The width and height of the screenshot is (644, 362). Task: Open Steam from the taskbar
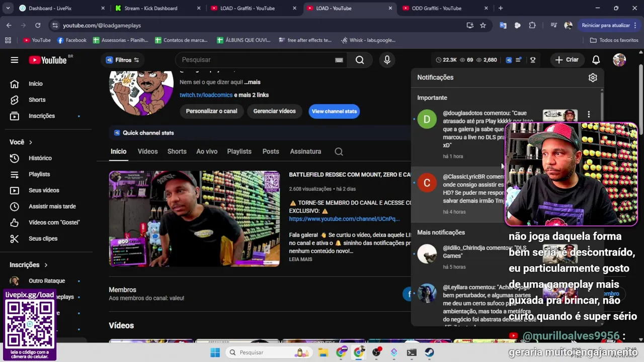tap(429, 352)
